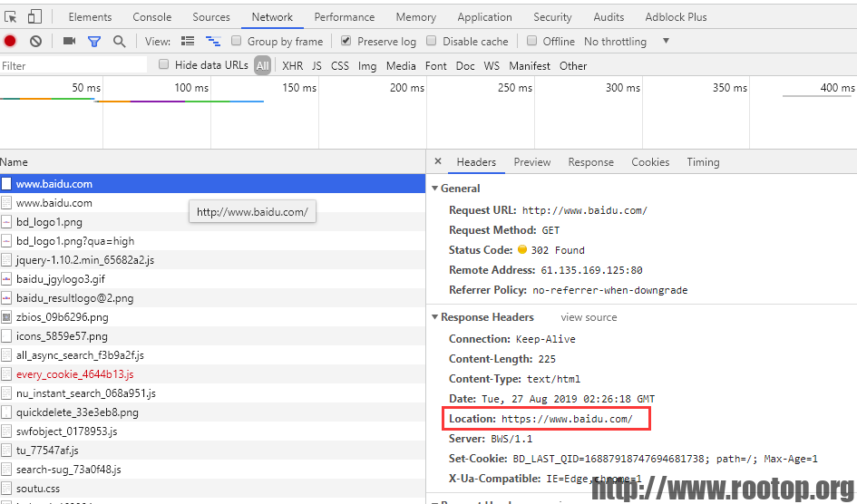Select the Application tab
Screen dimensions: 857x504
point(485,17)
